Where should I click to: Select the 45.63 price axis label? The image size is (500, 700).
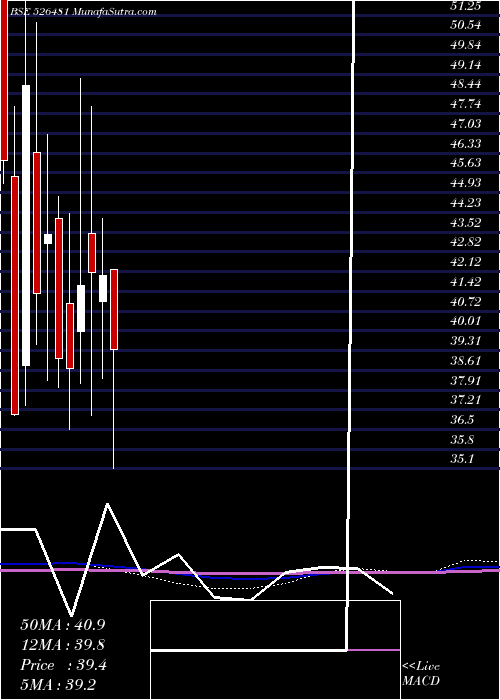466,163
